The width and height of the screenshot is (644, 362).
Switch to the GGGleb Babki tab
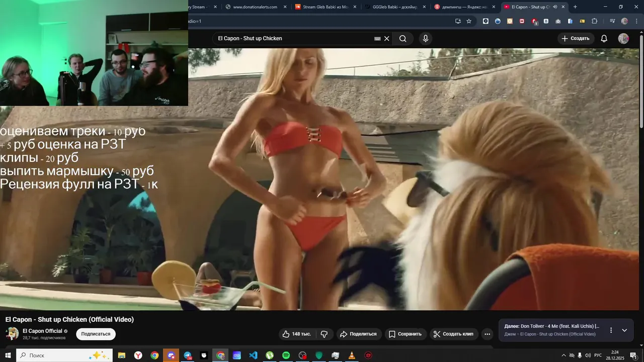[395, 7]
